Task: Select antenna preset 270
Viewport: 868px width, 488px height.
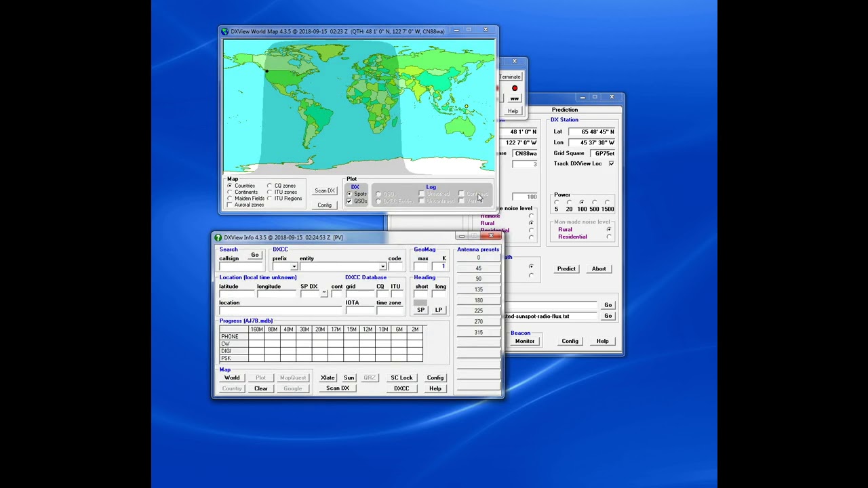Action: pyautogui.click(x=479, y=322)
